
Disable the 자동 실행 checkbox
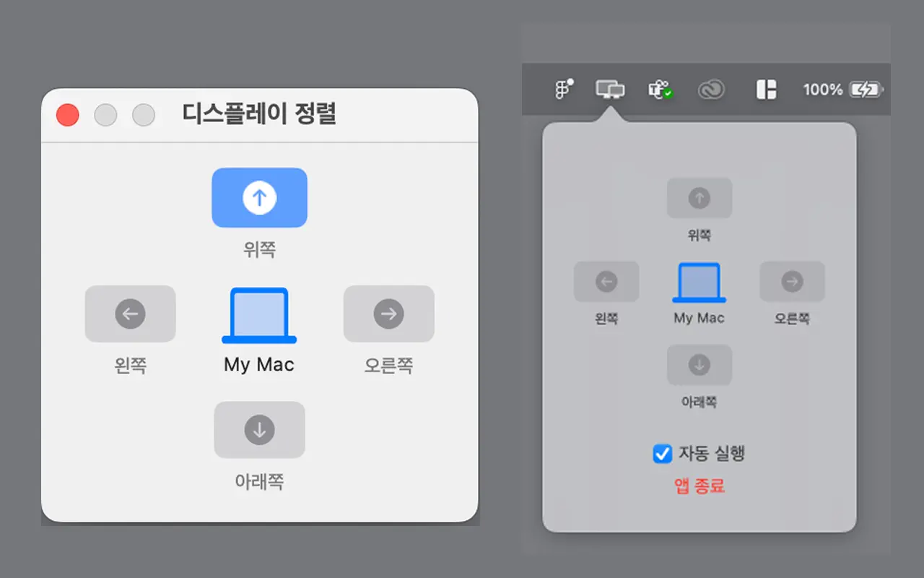click(x=661, y=454)
